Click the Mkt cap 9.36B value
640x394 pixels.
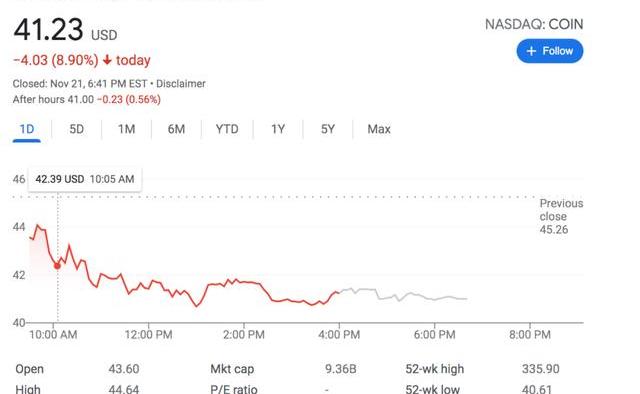[x=340, y=369]
